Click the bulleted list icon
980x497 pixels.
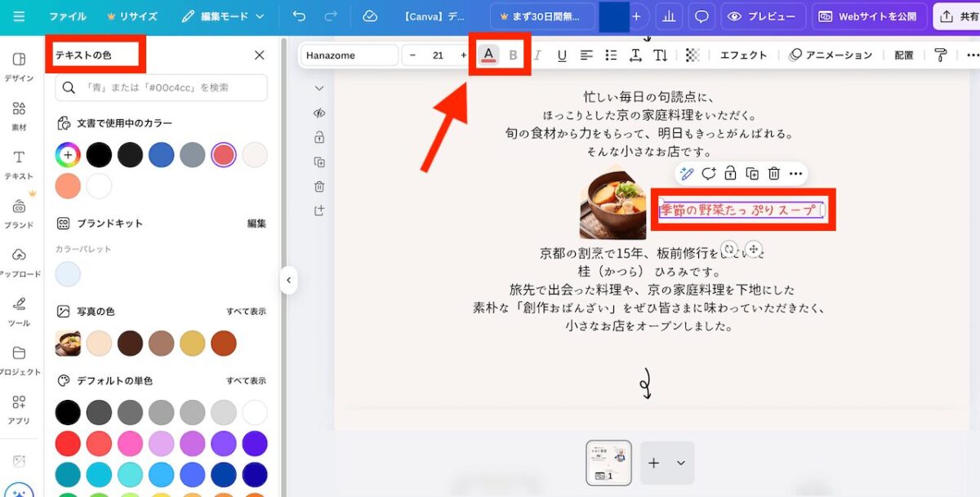tap(611, 55)
